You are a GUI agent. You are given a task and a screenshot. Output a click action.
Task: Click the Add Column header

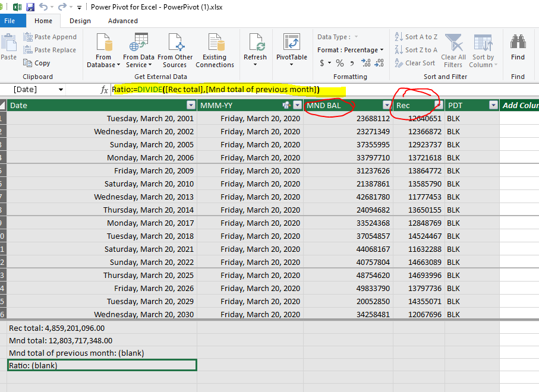coord(519,105)
